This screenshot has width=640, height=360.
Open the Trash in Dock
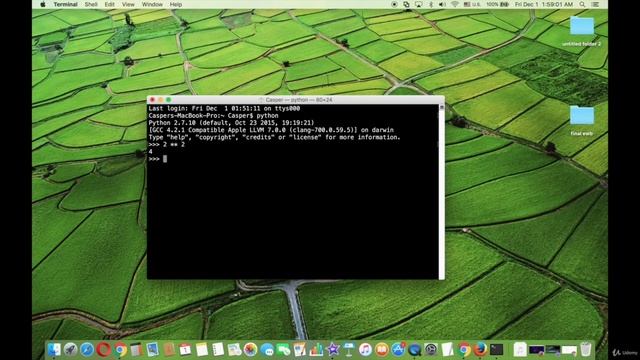click(x=586, y=349)
